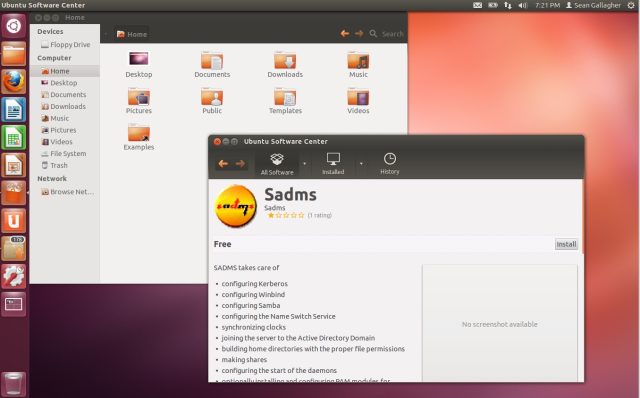Open the History view

point(390,164)
